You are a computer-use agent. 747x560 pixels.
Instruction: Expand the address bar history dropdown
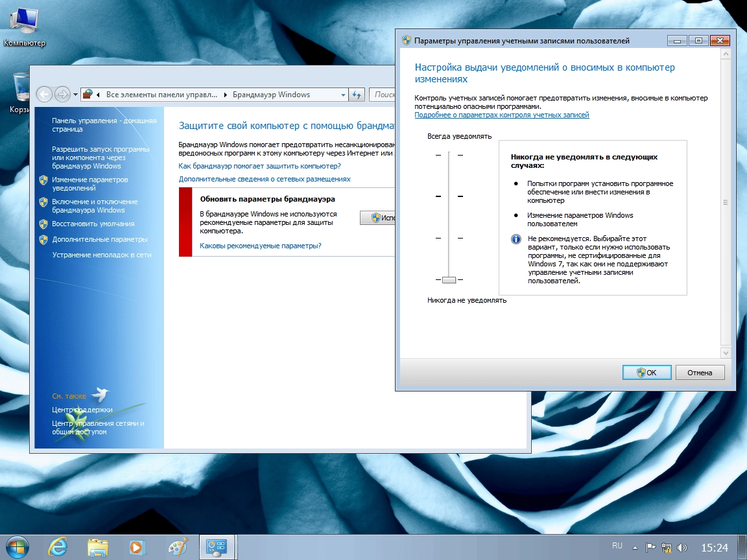point(343,95)
